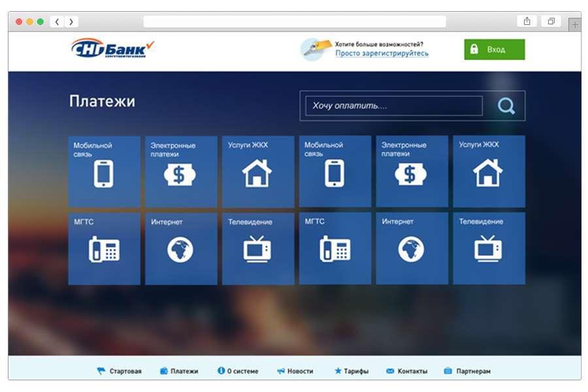Image resolution: width=588 pixels, height=392 pixels.
Task: Show all tabs using the tabs icon
Action: [551, 22]
